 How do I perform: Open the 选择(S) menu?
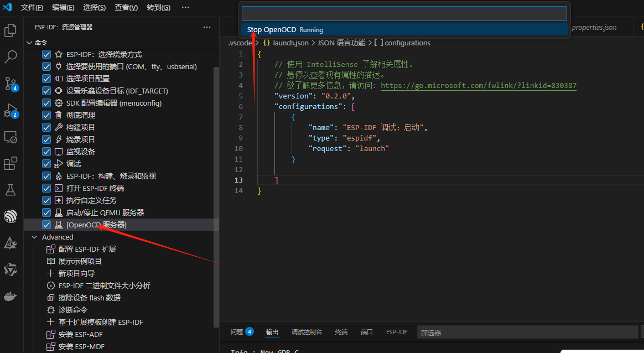tap(95, 7)
